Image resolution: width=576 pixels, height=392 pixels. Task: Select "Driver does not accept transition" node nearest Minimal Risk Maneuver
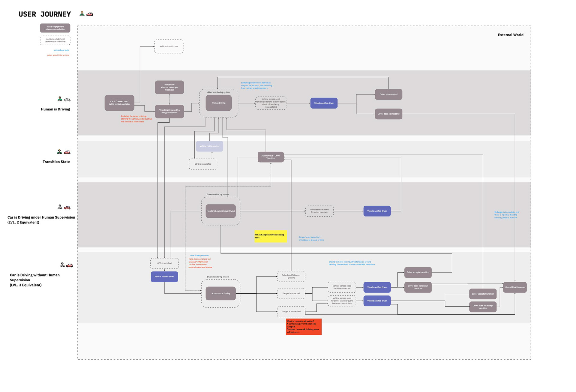pyautogui.click(x=483, y=307)
